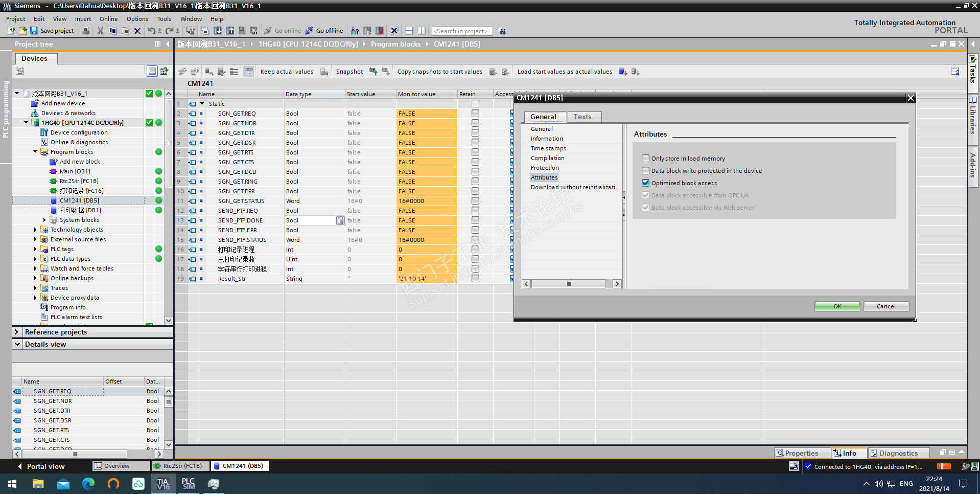Check Data block write-protected in the device

[x=646, y=171]
